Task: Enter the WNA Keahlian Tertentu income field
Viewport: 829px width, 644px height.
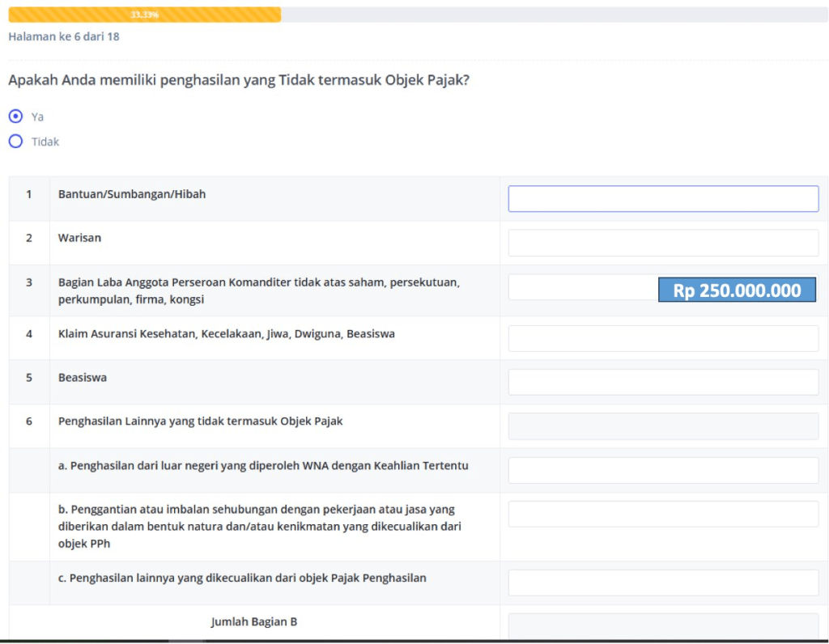Action: pyautogui.click(x=662, y=470)
